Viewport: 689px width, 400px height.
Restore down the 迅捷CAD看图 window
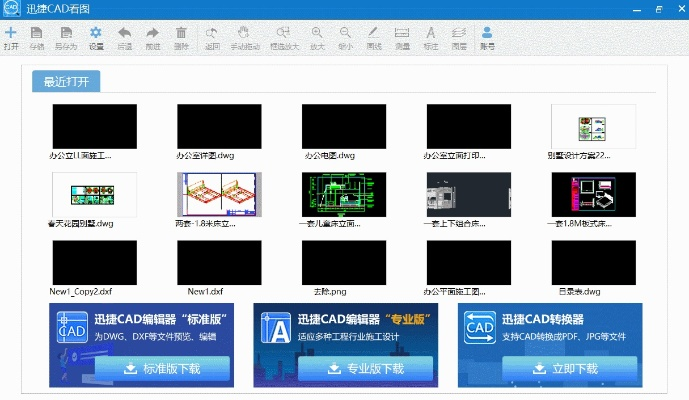click(659, 9)
